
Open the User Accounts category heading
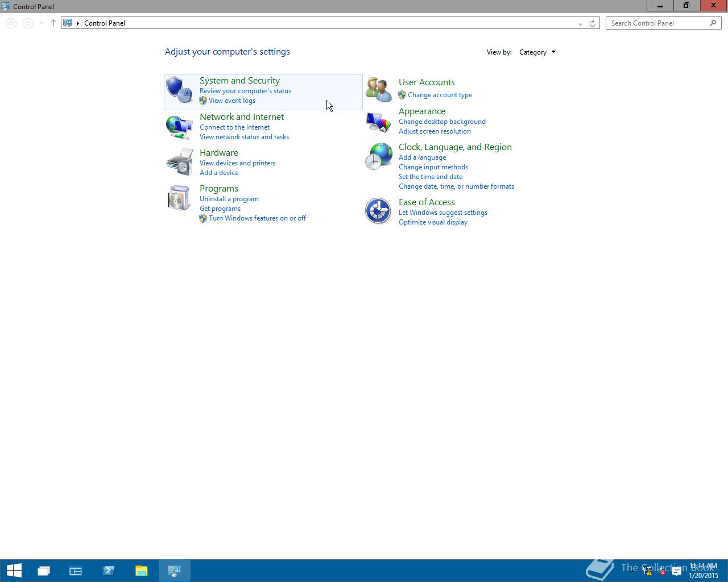(427, 82)
